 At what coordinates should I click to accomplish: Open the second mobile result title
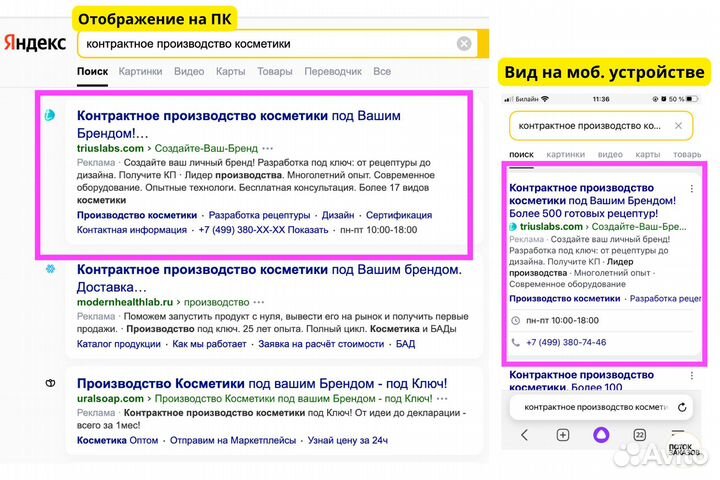point(581,381)
